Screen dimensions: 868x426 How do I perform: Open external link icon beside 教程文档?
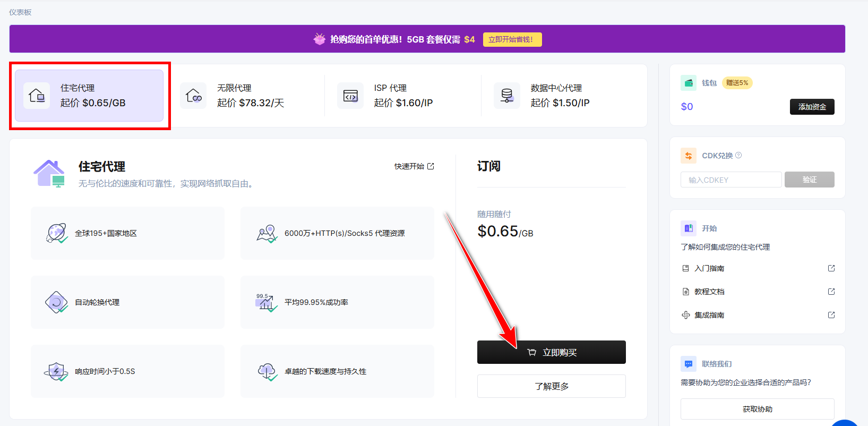(x=831, y=292)
